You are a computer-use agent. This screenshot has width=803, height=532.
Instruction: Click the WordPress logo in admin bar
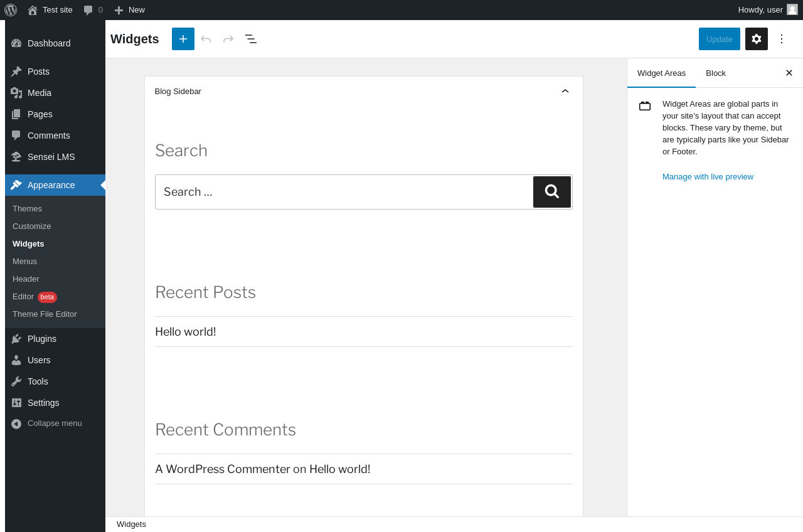tap(11, 10)
